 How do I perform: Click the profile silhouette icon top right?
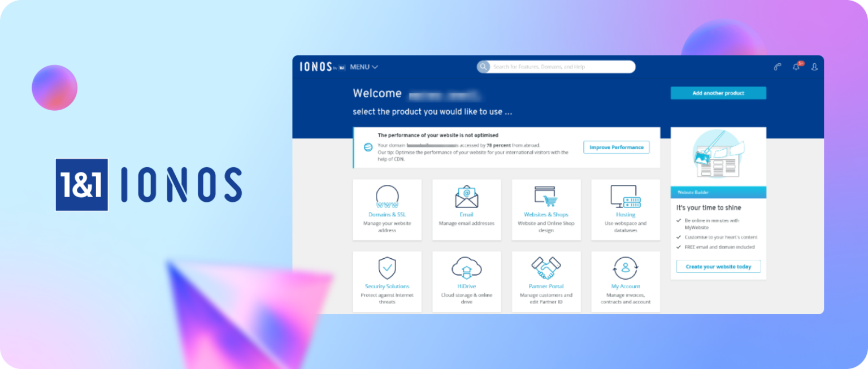(x=814, y=67)
